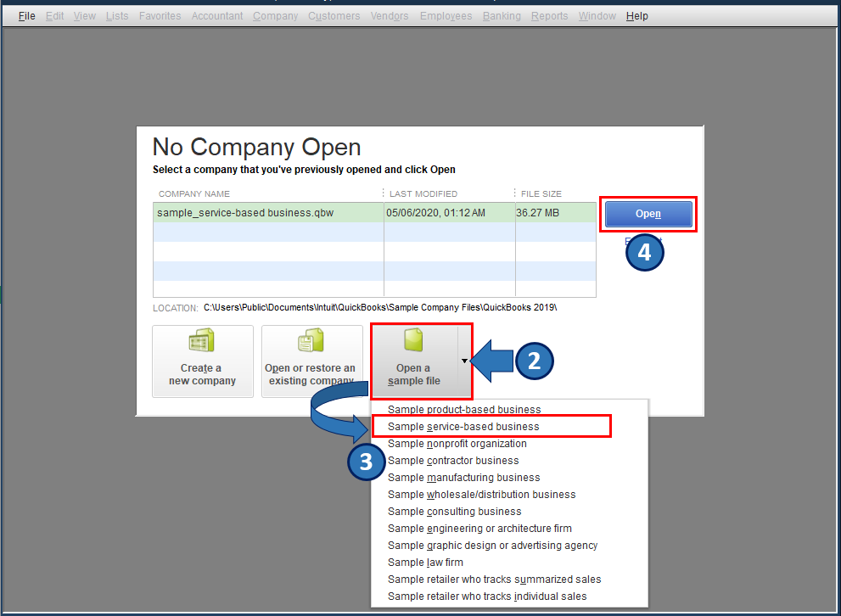Open the Banking menu
Screen dimensions: 841x616
502,16
